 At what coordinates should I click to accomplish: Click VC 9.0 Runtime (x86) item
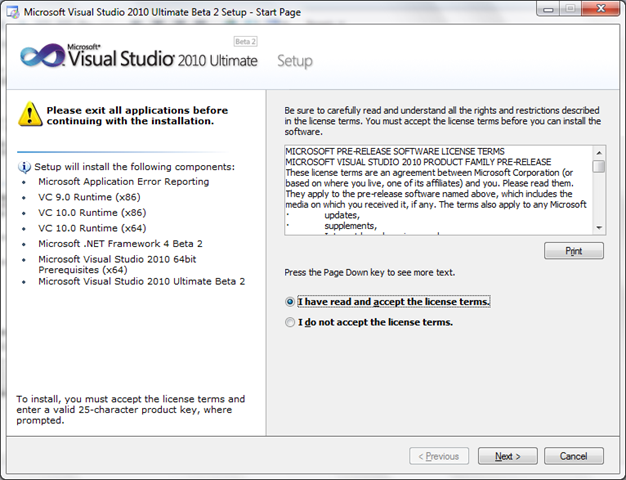pos(89,197)
